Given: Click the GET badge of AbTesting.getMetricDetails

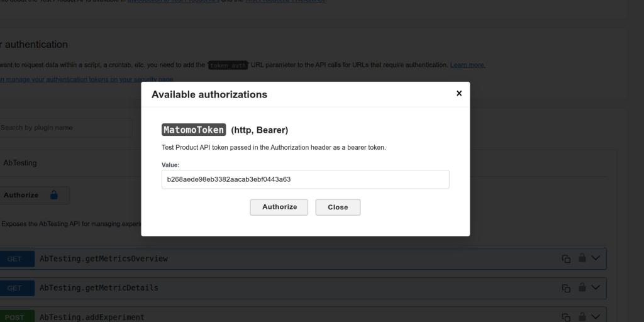Looking at the screenshot, I should click(x=16, y=288).
